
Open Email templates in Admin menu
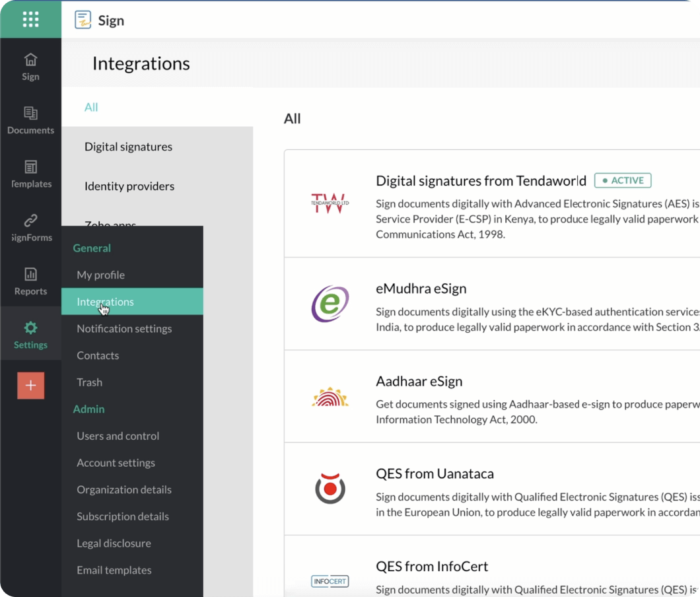coord(114,570)
